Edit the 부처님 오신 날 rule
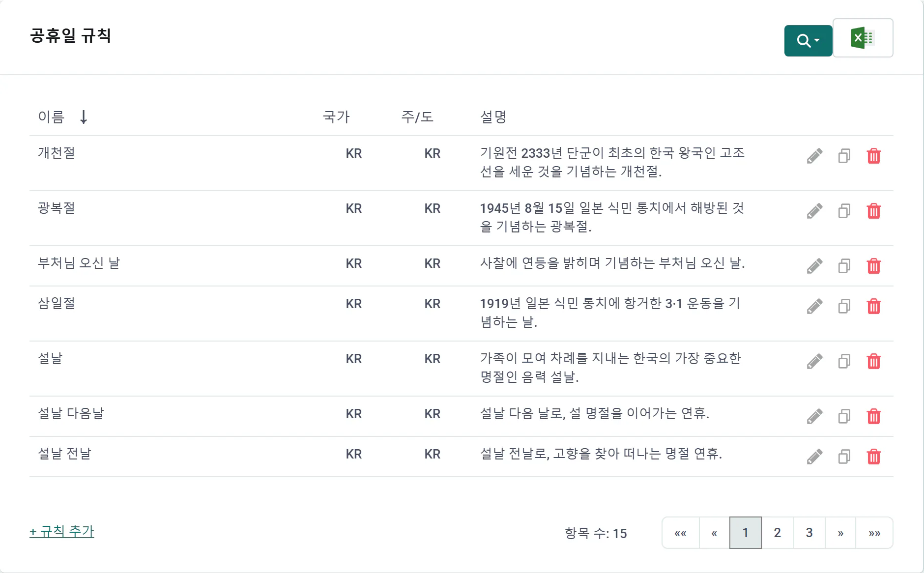Viewport: 924px width, 573px height. click(814, 266)
